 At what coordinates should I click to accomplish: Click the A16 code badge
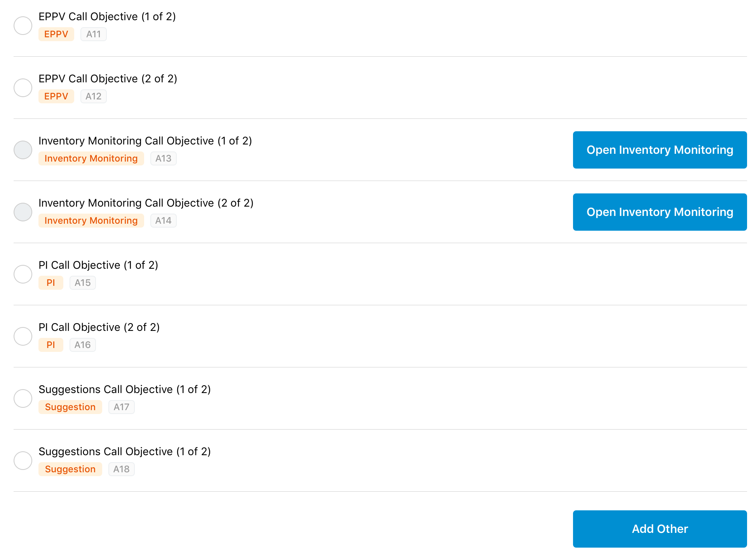[x=83, y=345]
